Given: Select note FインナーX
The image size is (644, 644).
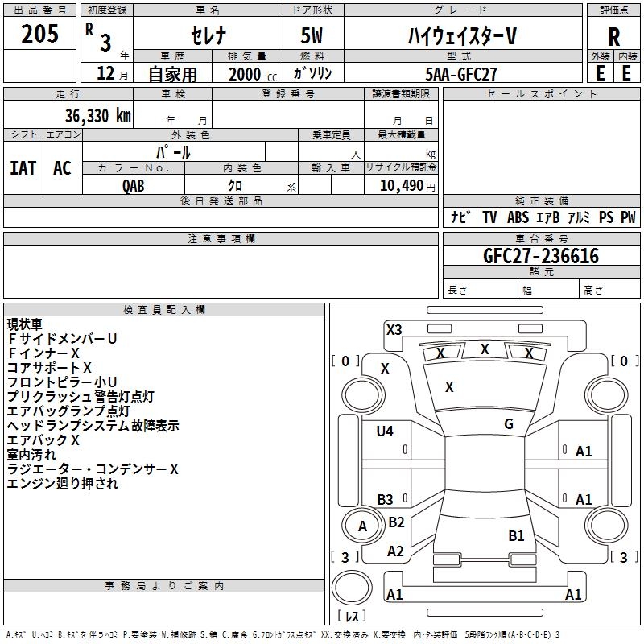Looking at the screenshot, I should (x=43, y=353).
